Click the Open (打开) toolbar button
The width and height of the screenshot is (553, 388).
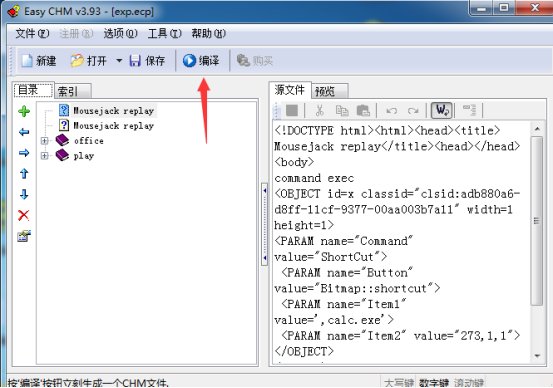coord(88,61)
